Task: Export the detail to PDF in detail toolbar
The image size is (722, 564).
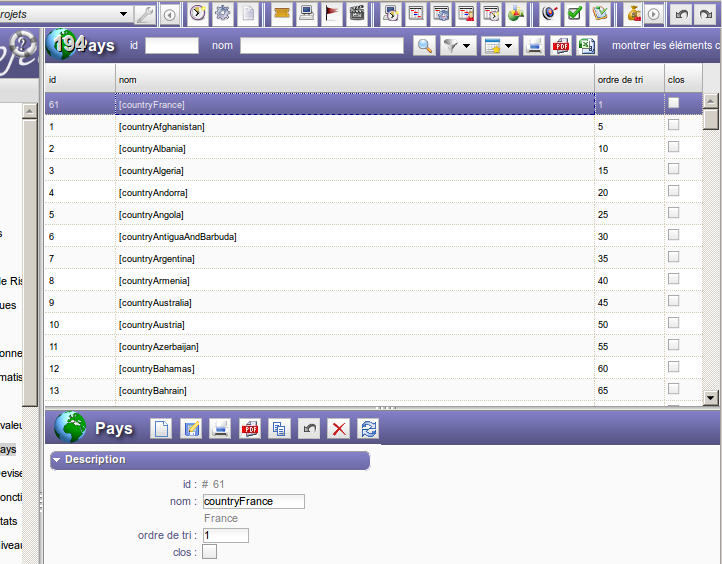Action: click(x=249, y=428)
